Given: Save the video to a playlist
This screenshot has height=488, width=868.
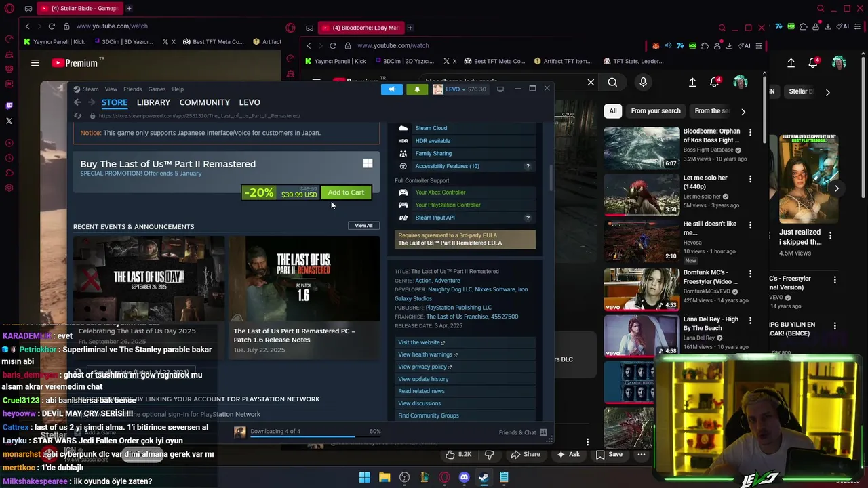Looking at the screenshot, I should tap(609, 455).
